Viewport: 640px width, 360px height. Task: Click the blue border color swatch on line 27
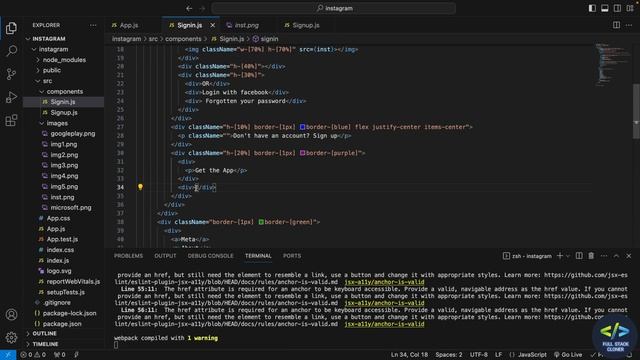[302, 127]
